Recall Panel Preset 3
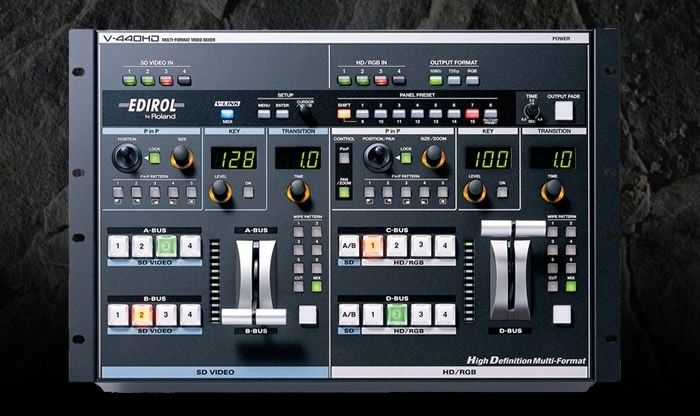This screenshot has height=416, width=700. click(399, 114)
